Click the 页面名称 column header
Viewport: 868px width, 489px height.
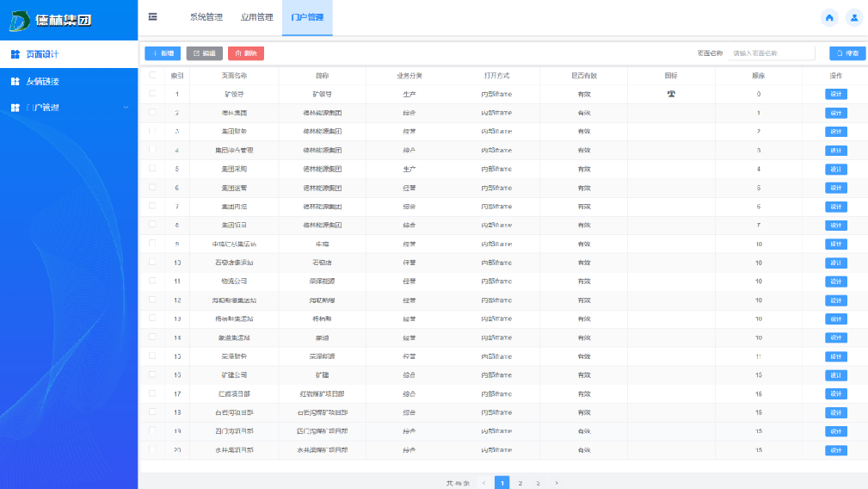pos(234,75)
